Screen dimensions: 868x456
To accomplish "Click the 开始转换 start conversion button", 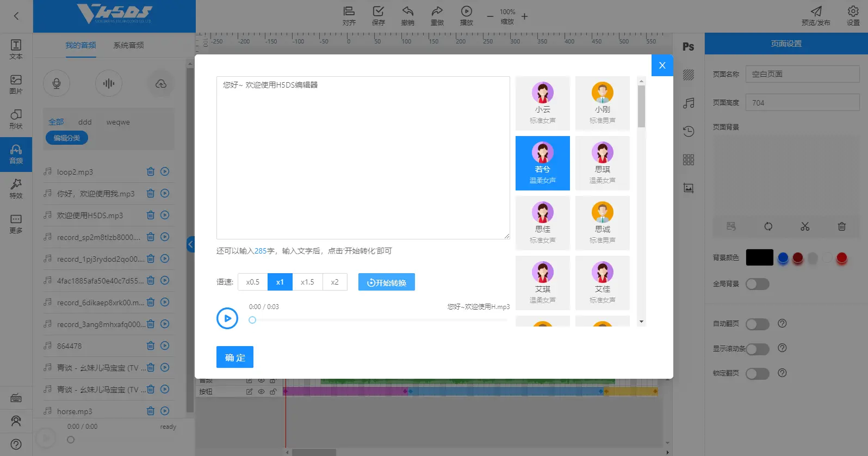I will 387,282.
